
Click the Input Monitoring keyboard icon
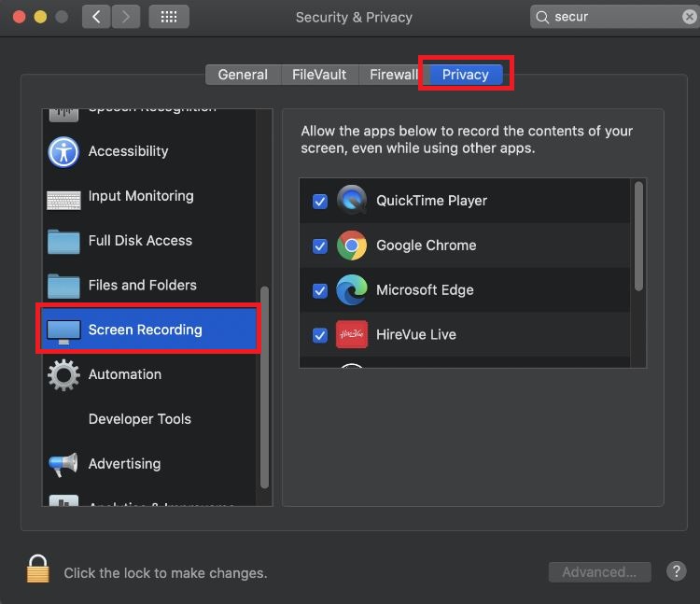(63, 197)
